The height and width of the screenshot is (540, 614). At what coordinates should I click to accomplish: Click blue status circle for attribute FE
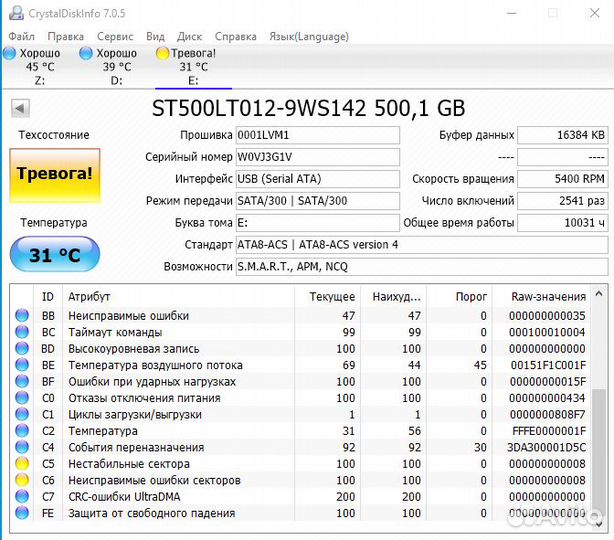point(22,513)
